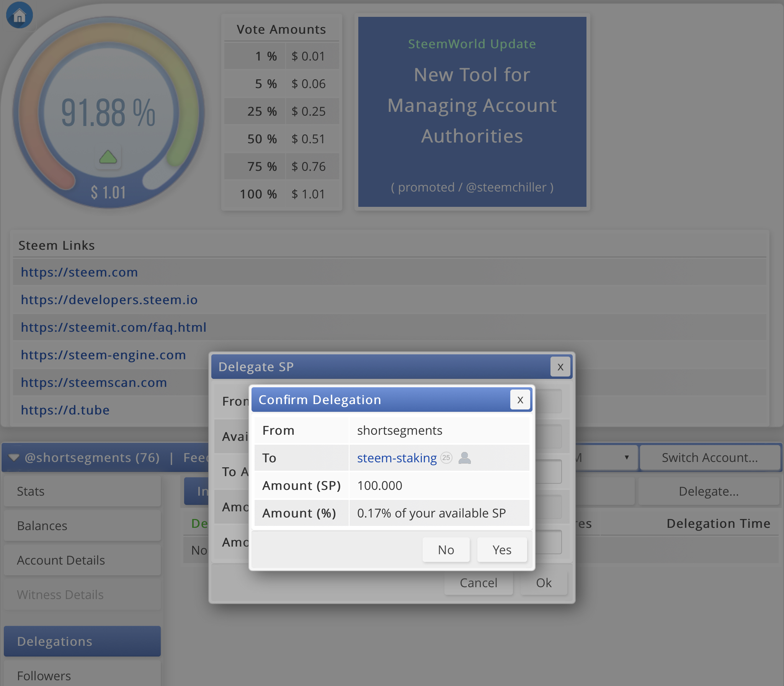Expand the @shortsegments account arrow
Screen dimensions: 784x686
click(x=14, y=458)
